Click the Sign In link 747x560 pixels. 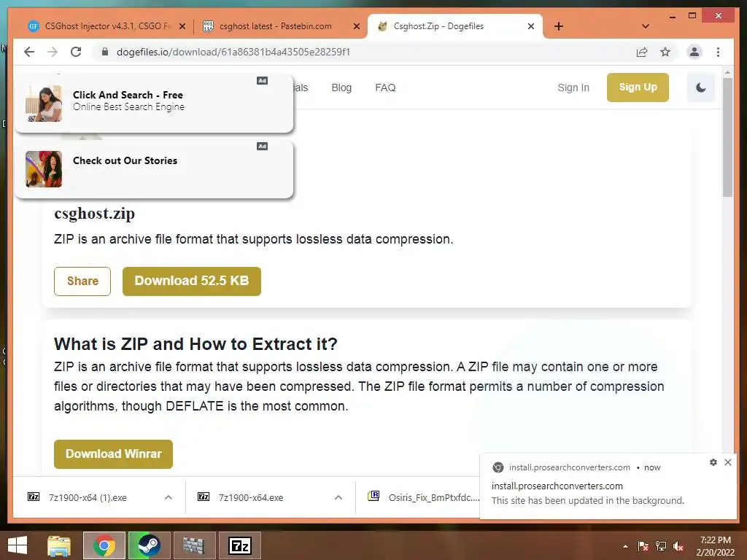(x=573, y=87)
